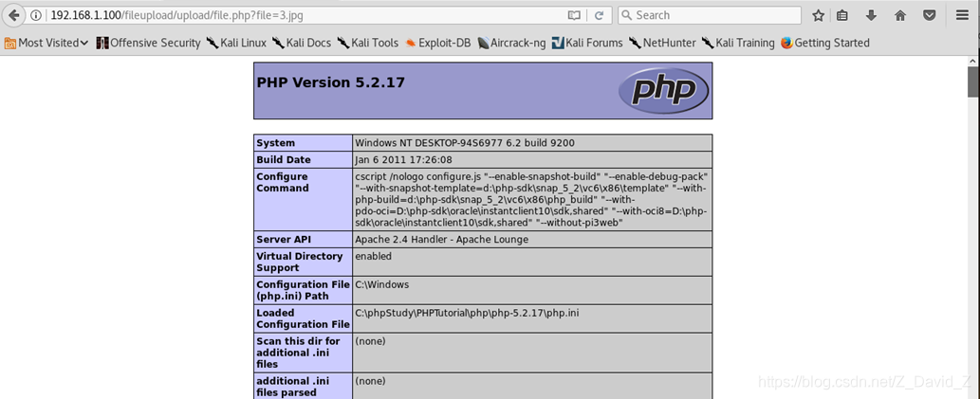The image size is (980, 399).
Task: Click the php-5.2.17\php.ini path value
Action: [x=466, y=313]
